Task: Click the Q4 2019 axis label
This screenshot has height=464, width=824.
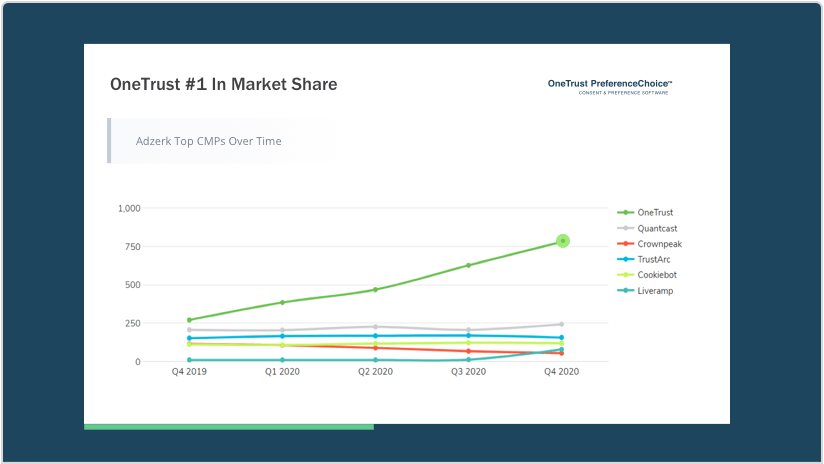Action: [189, 372]
